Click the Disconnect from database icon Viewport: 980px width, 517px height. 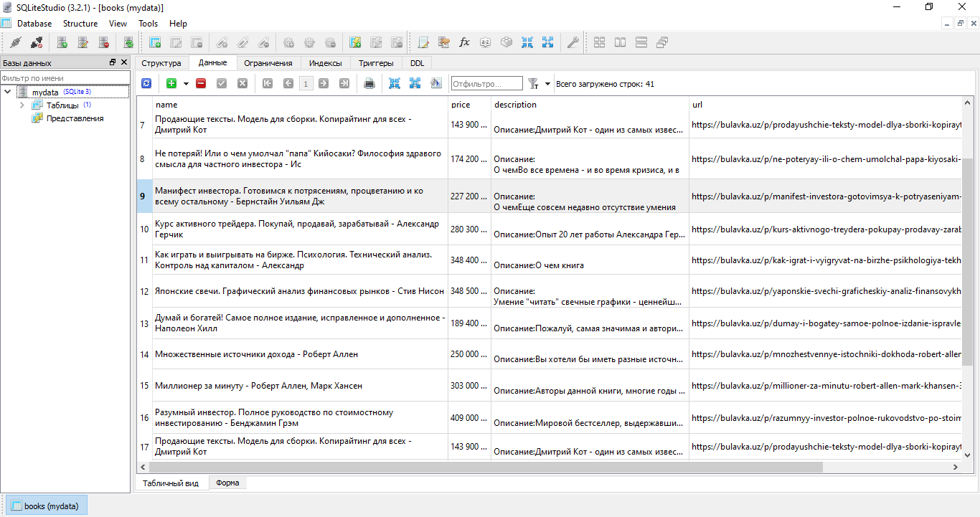pos(37,42)
